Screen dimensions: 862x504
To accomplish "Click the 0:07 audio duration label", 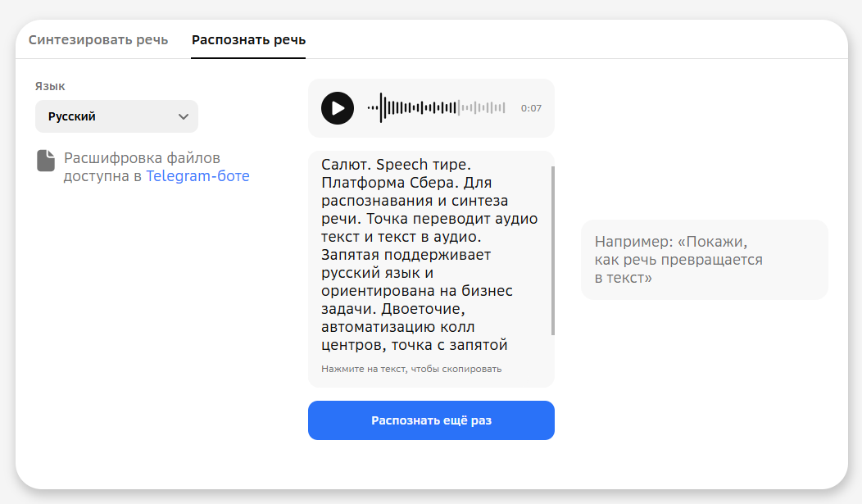I will tap(531, 108).
